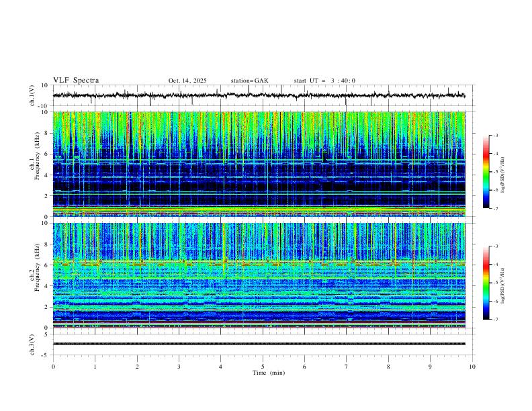Click the "start UT = 3 :40: 0" text
Viewport: 532px width, 411px height.
point(324,81)
